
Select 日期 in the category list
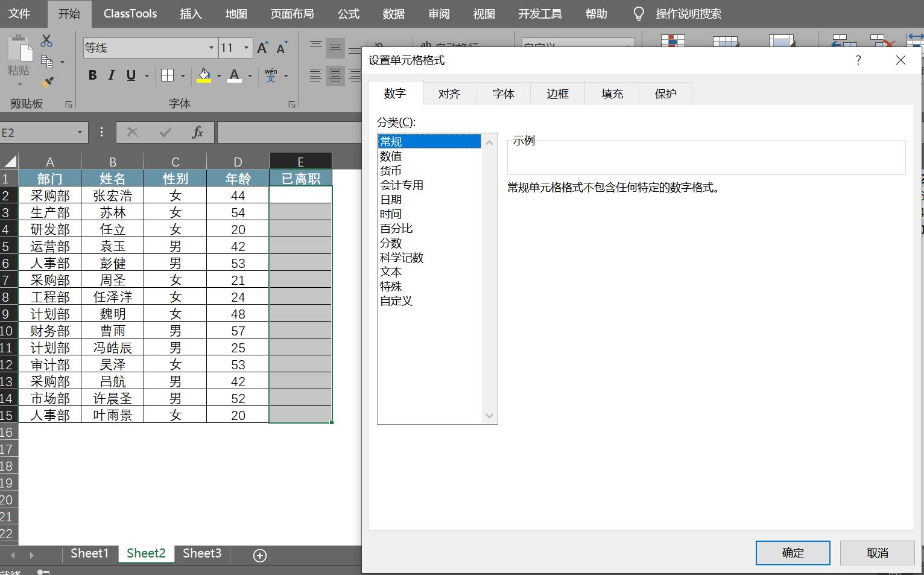point(391,199)
